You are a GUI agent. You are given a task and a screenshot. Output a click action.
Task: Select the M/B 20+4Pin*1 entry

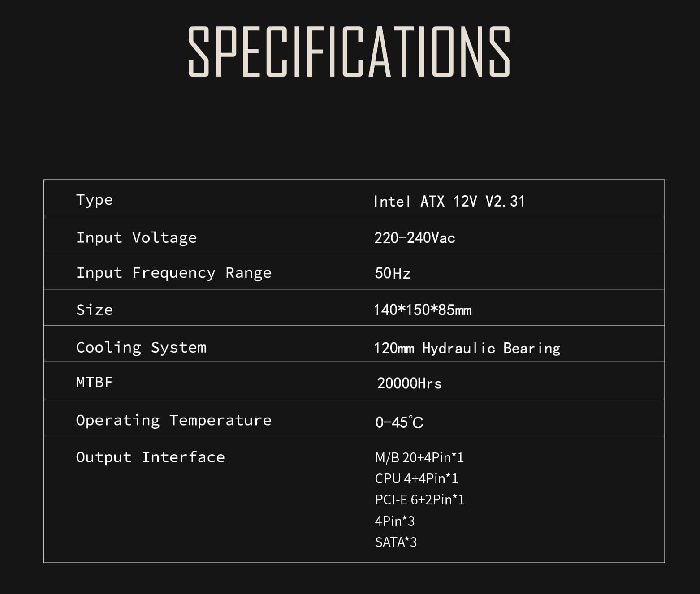[x=419, y=457]
